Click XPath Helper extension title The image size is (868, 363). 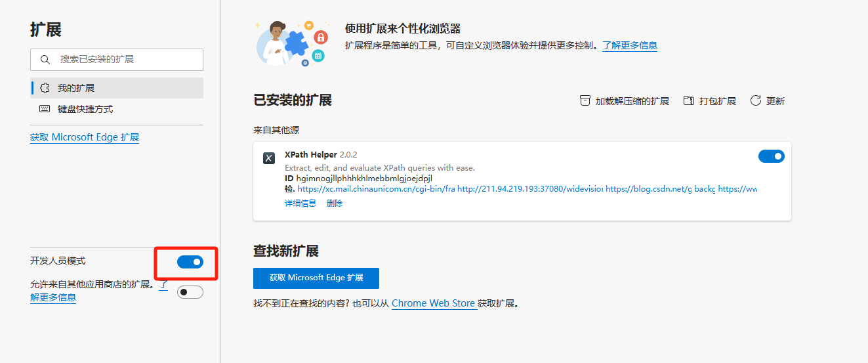coord(310,155)
